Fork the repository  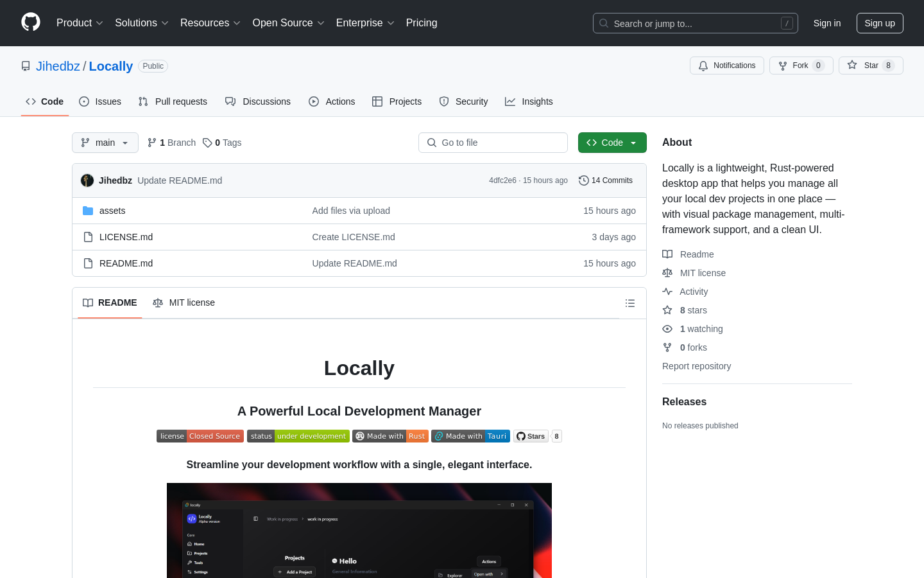[x=801, y=66]
